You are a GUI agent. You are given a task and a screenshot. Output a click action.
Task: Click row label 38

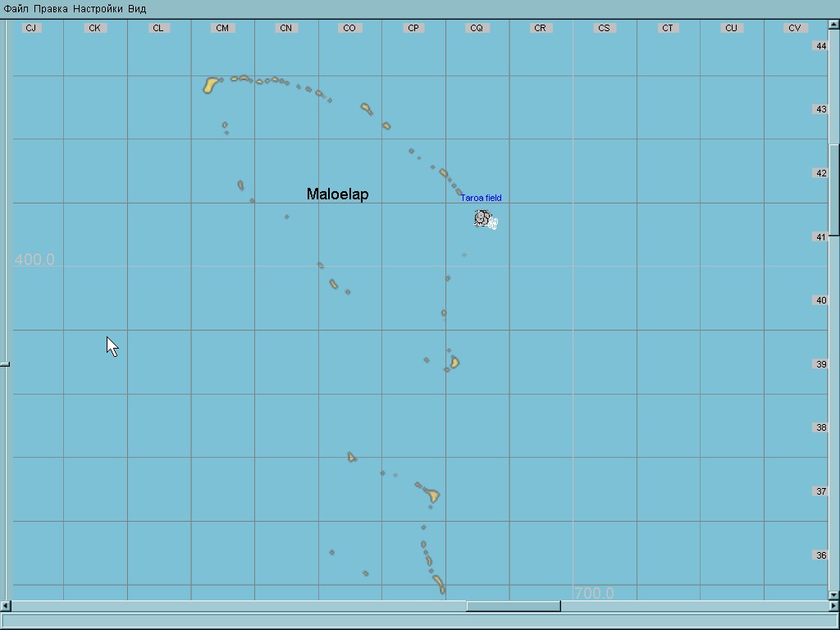coord(820,427)
